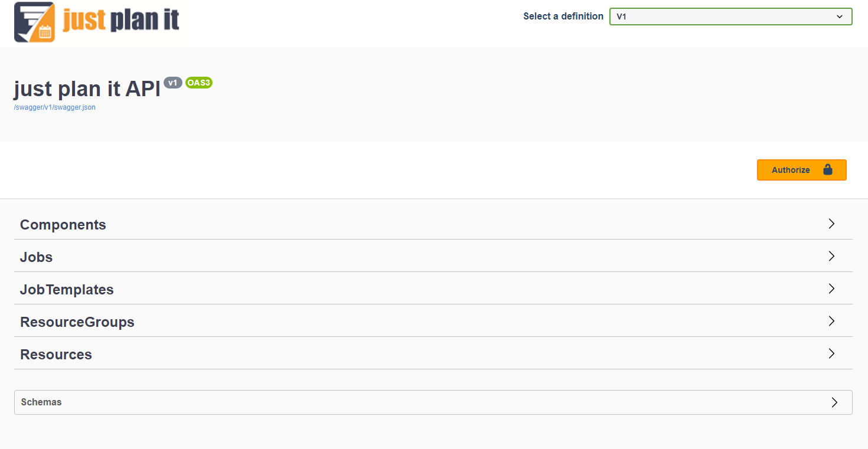Expand the Schemas panel chevron
This screenshot has height=449, width=868.
[x=834, y=402]
